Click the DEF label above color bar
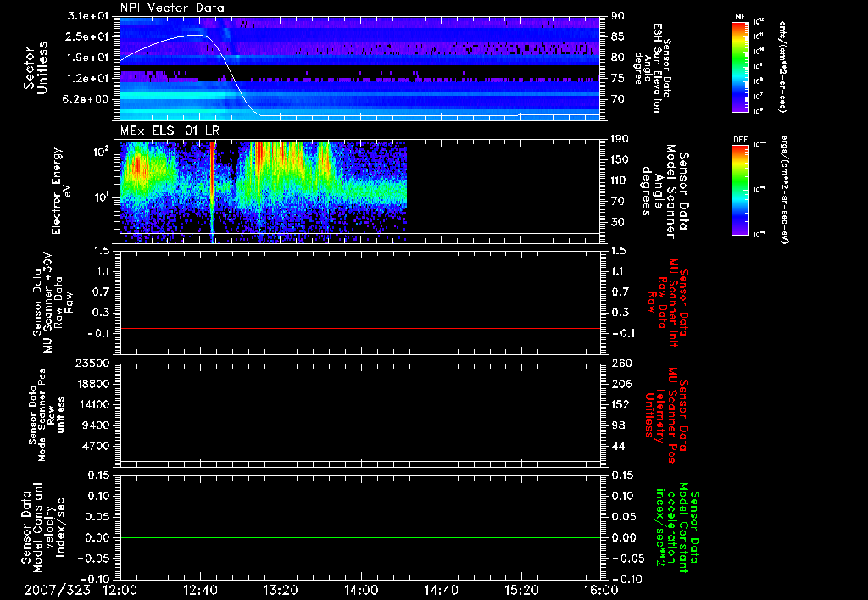Screen dimensions: 868x600 [x=740, y=140]
